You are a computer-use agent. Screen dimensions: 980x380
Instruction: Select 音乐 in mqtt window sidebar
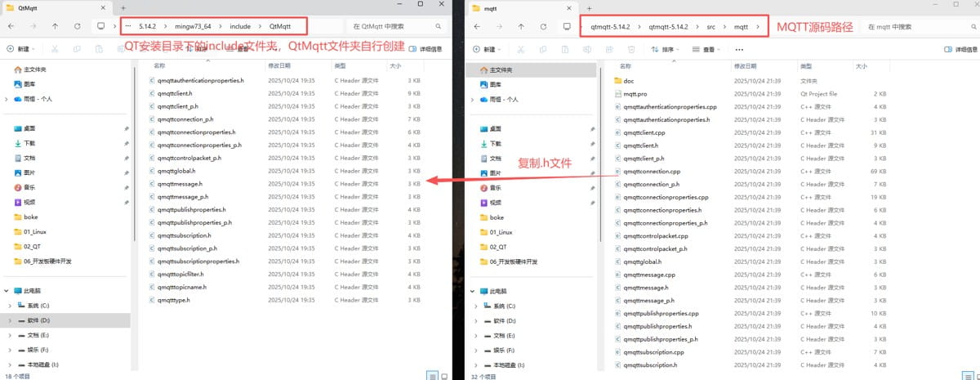[490, 187]
